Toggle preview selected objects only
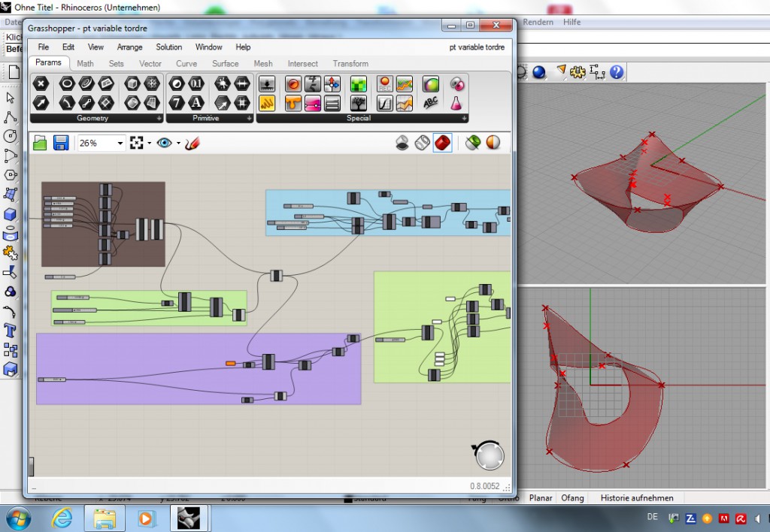This screenshot has height=532, width=770. pyautogui.click(x=473, y=143)
